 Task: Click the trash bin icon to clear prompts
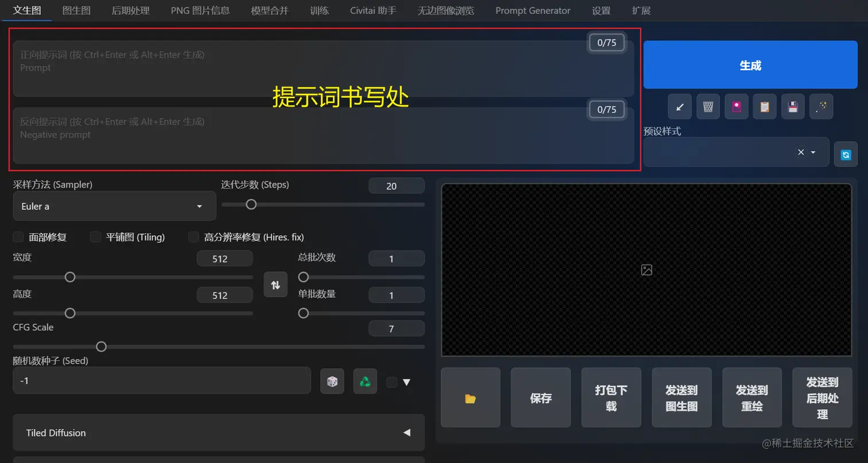tap(708, 107)
